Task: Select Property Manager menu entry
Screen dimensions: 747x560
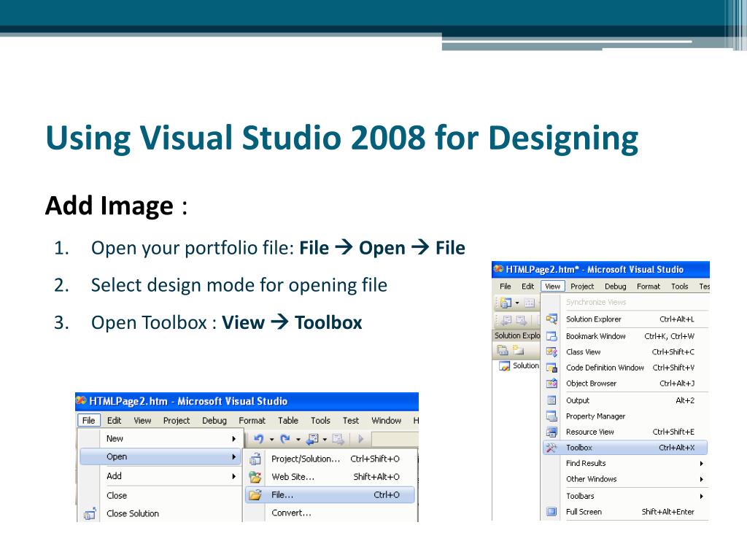Action: click(x=625, y=416)
